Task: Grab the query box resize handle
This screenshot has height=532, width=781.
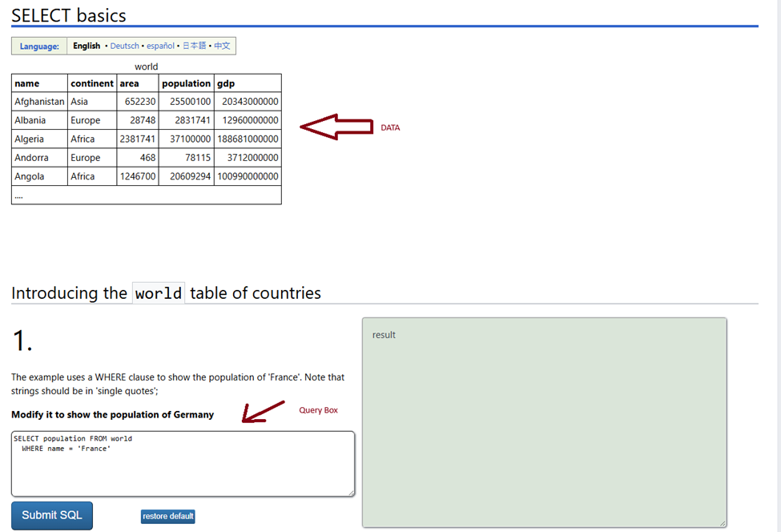Action: coord(350,492)
